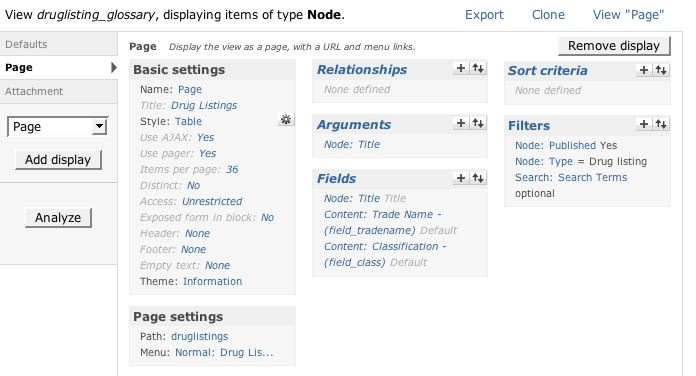Select the Defaults display tab

click(x=59, y=44)
